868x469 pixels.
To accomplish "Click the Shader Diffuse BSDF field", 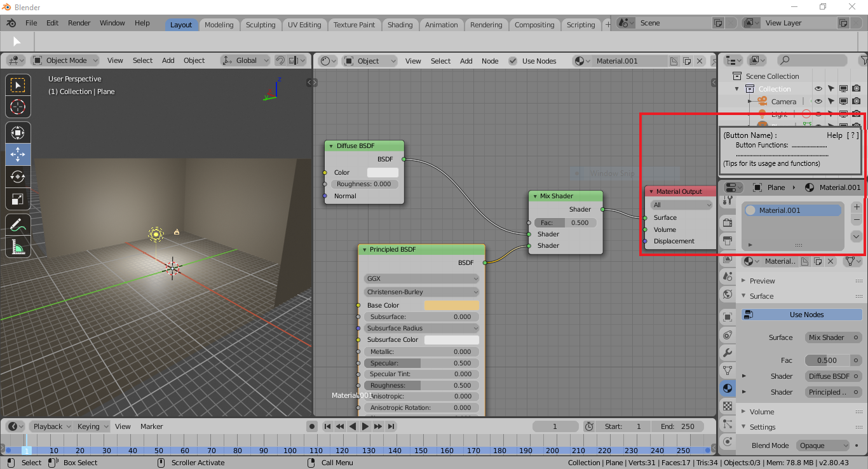I will 833,376.
